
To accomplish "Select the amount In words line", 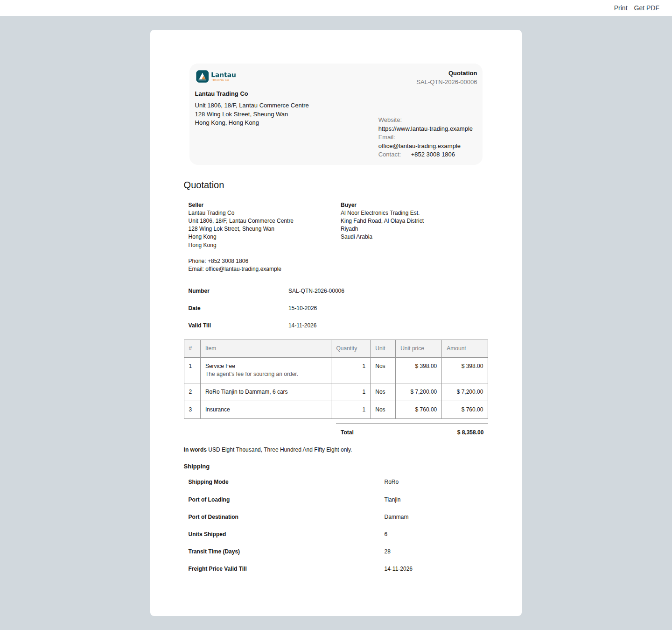I will click(x=268, y=450).
